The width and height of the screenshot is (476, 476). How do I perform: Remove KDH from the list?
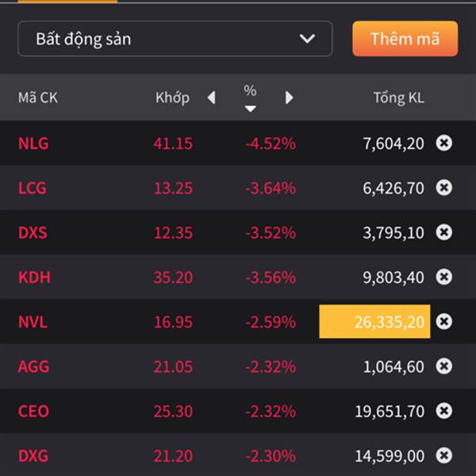pos(443,277)
